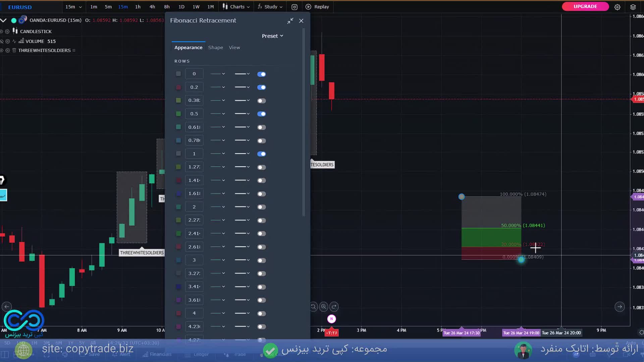Image resolution: width=644 pixels, height=362 pixels.
Task: Open the settings gear icon near UPGRADE
Action: click(x=617, y=7)
